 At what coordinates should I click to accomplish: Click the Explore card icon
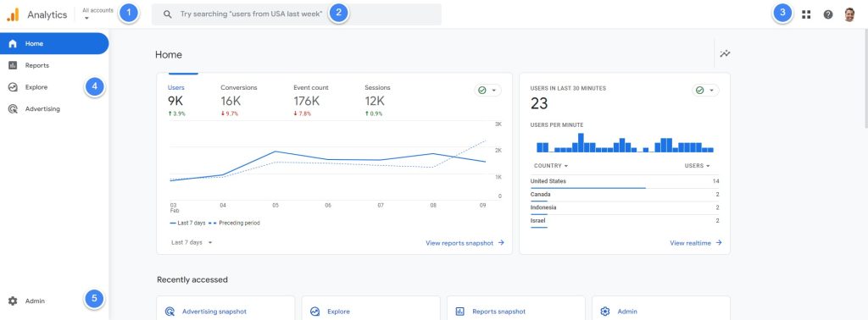point(315,312)
